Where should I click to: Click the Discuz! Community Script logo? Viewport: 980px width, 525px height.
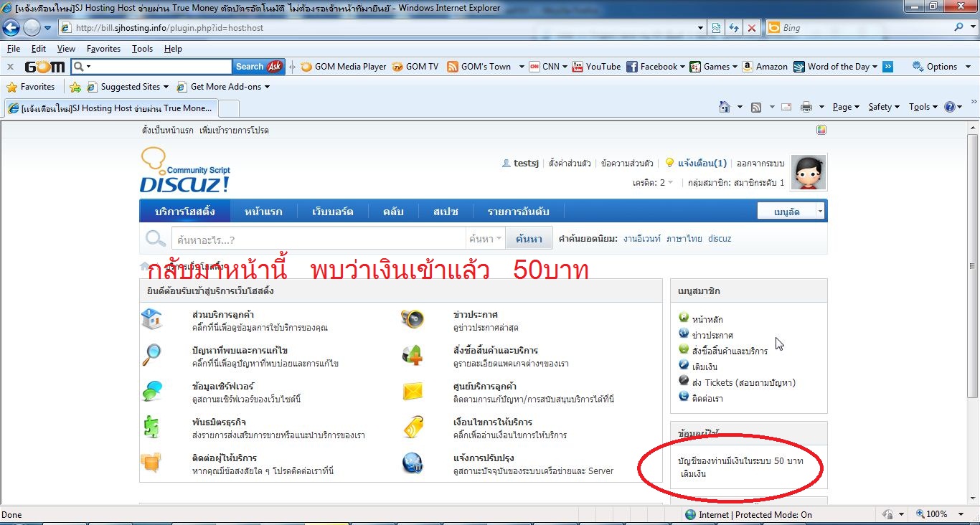[185, 171]
